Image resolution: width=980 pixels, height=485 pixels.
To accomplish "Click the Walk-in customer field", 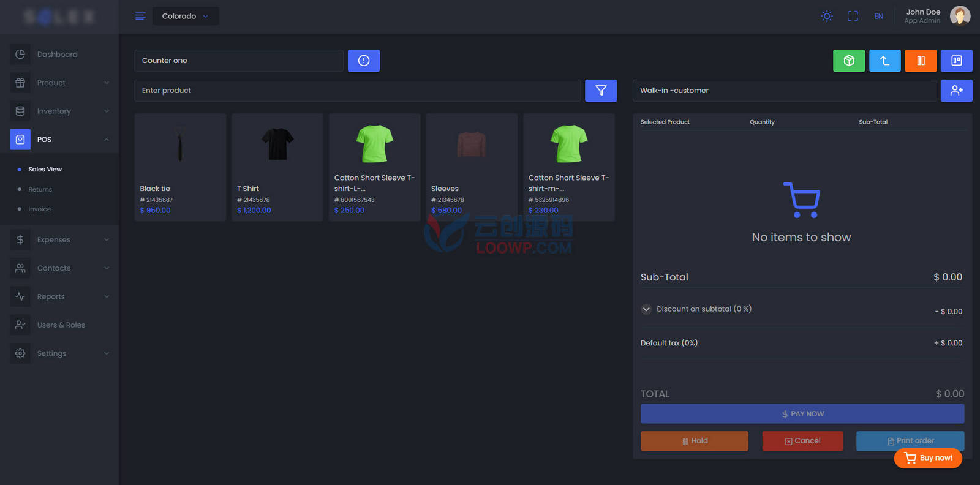I will (785, 91).
